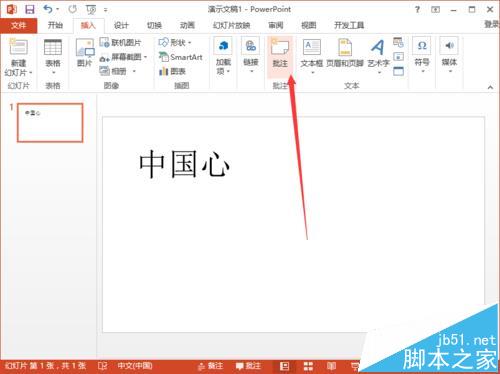The image size is (500, 374).
Task: Switch to the Review (审阅) tab
Action: (276, 25)
